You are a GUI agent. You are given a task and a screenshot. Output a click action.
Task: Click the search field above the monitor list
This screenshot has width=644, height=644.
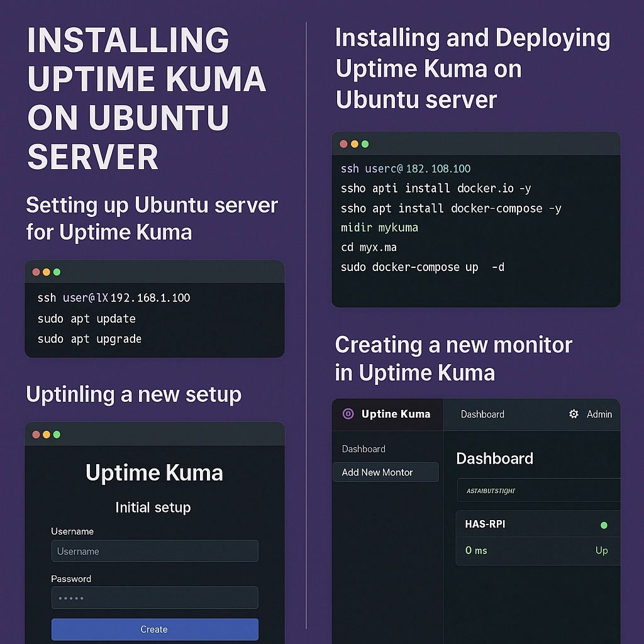(538, 489)
